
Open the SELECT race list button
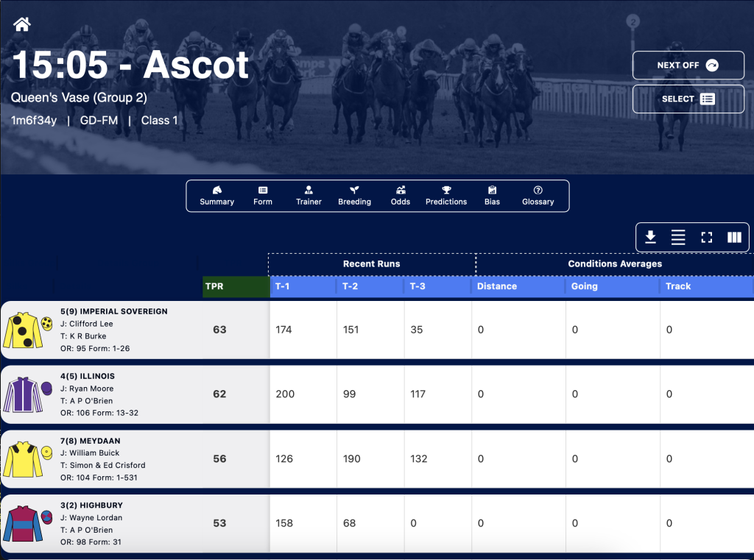pyautogui.click(x=688, y=99)
